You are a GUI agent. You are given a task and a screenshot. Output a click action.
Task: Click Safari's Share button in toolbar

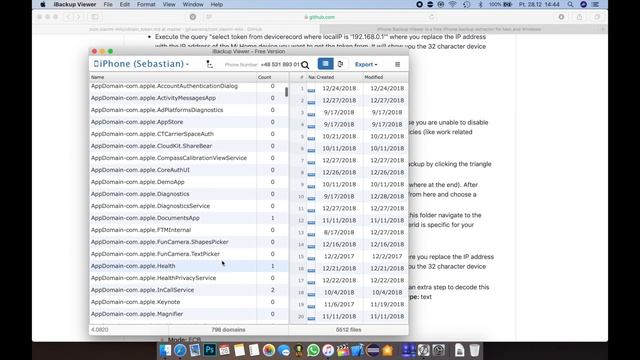coord(579,17)
